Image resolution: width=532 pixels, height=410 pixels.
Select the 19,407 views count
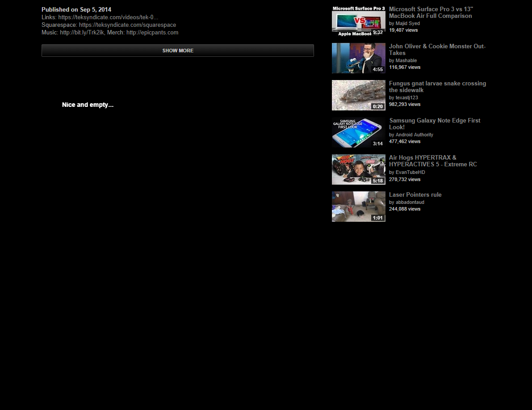coord(403,30)
